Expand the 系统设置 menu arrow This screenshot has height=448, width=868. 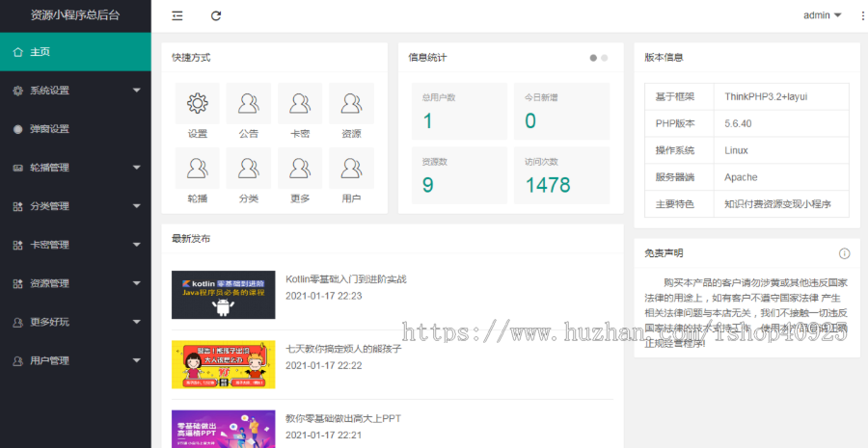tap(137, 91)
